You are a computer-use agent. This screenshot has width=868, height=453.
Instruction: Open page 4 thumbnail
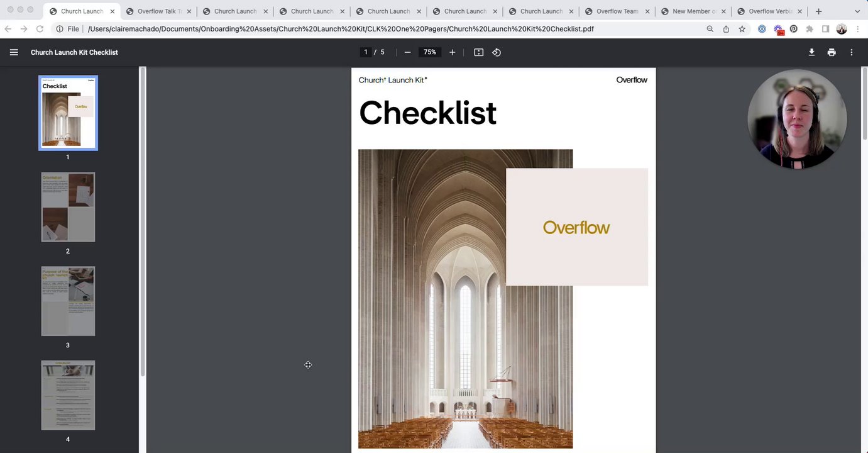68,395
